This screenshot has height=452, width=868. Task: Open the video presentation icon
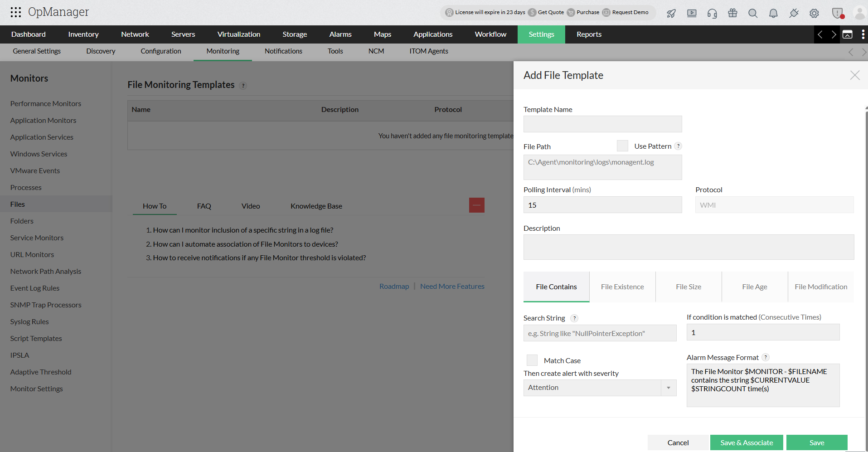(692, 13)
